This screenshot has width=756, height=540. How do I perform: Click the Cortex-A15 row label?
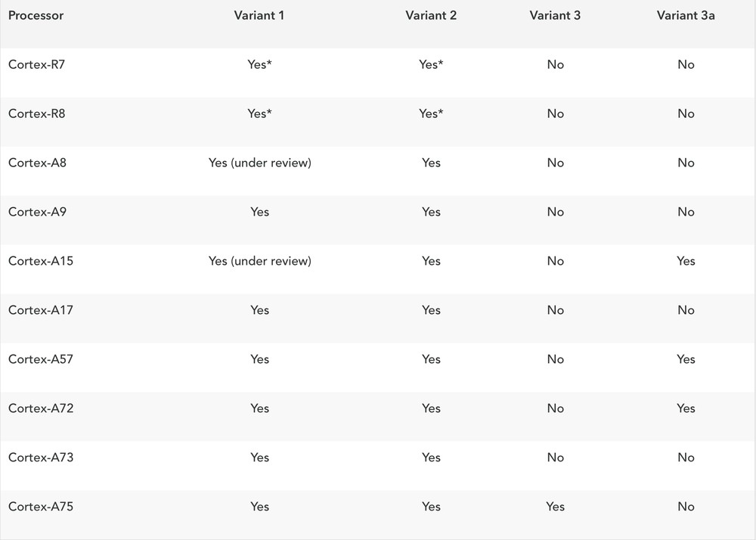coord(41,261)
